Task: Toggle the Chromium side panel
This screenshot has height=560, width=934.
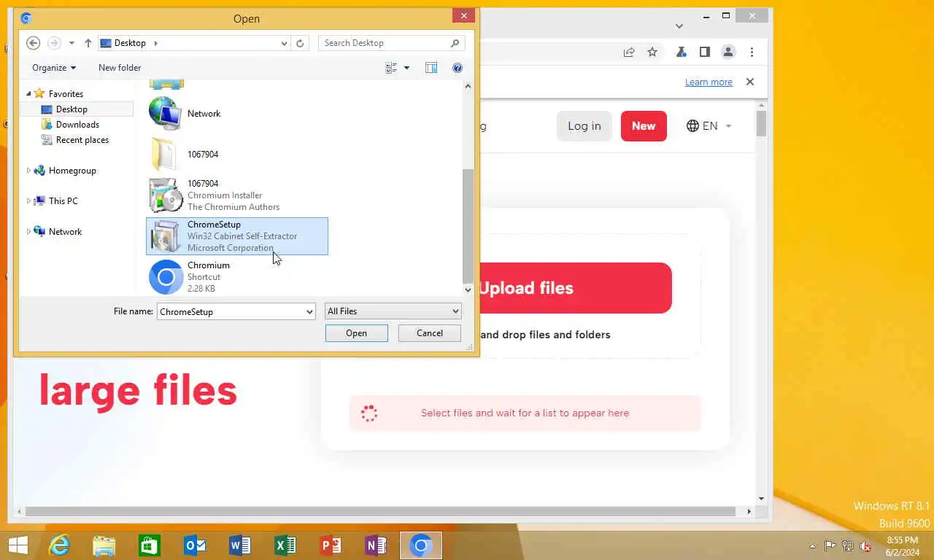Action: [704, 52]
